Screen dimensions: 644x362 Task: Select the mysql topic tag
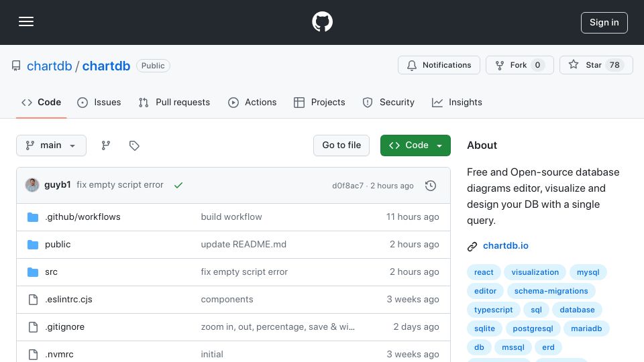pos(588,272)
